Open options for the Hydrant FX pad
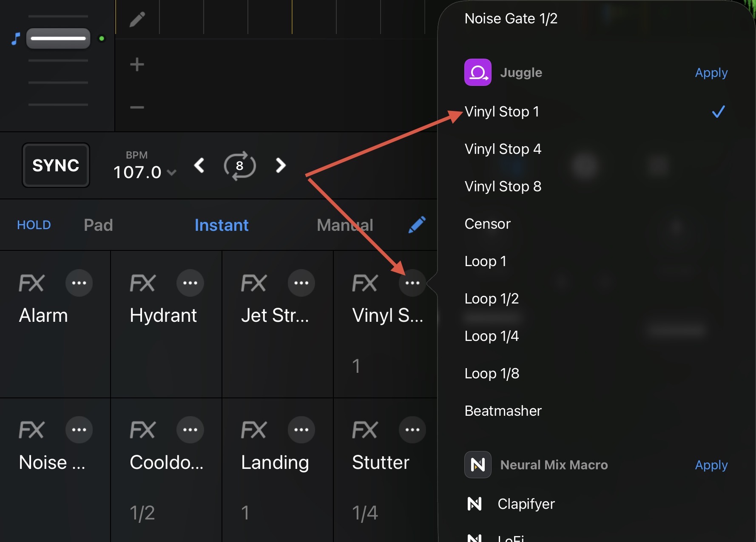Screen dimensions: 756x542 (190, 283)
